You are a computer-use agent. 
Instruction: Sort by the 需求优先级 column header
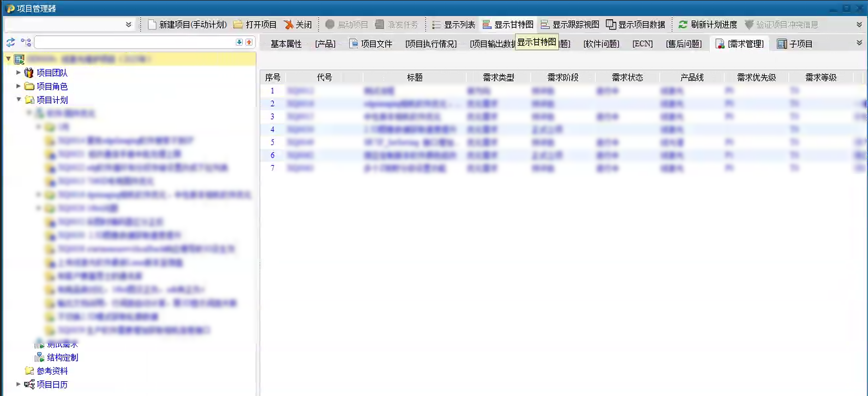point(756,77)
